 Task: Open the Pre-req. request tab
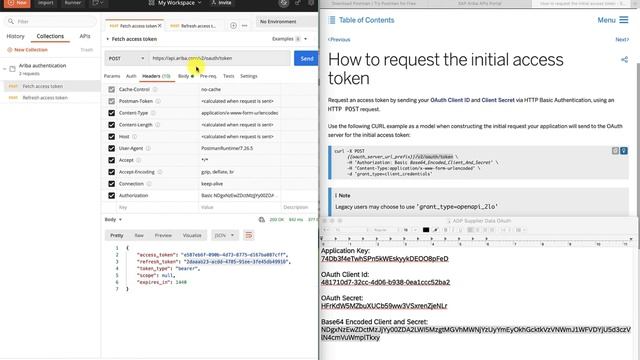pyautogui.click(x=208, y=76)
